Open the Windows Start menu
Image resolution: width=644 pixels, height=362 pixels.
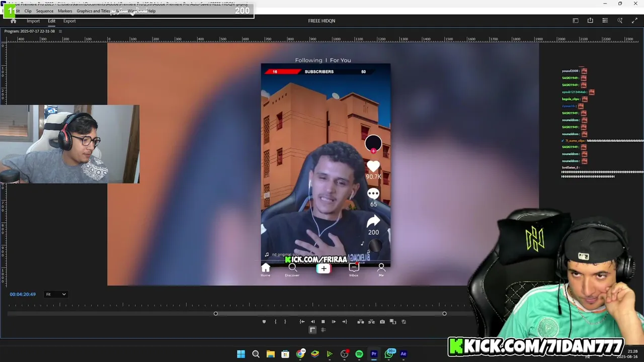241,354
